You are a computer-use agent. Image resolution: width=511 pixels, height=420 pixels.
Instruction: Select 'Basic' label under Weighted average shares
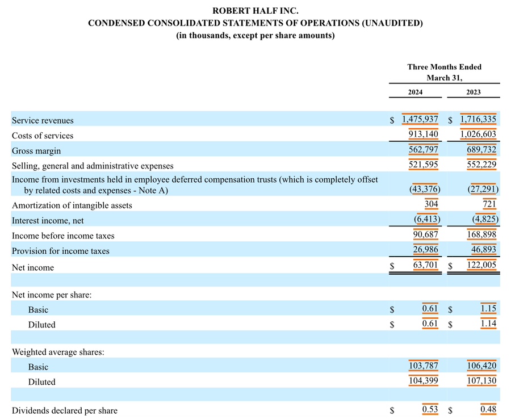(38, 367)
